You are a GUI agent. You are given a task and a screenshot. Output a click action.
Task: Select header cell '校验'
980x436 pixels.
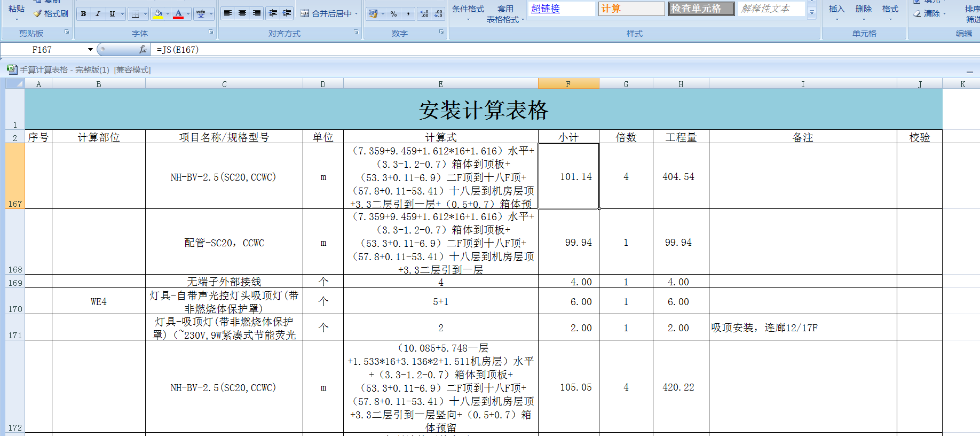tap(920, 137)
